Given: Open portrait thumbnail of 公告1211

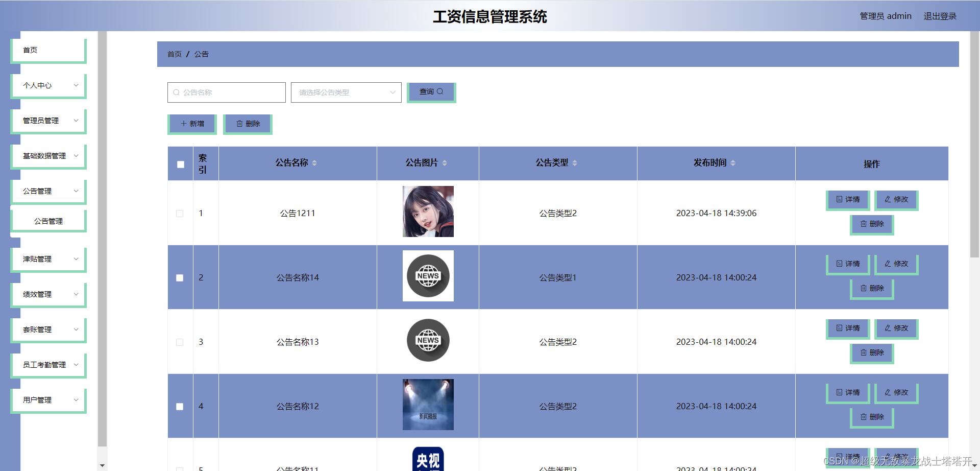Looking at the screenshot, I should coord(428,211).
